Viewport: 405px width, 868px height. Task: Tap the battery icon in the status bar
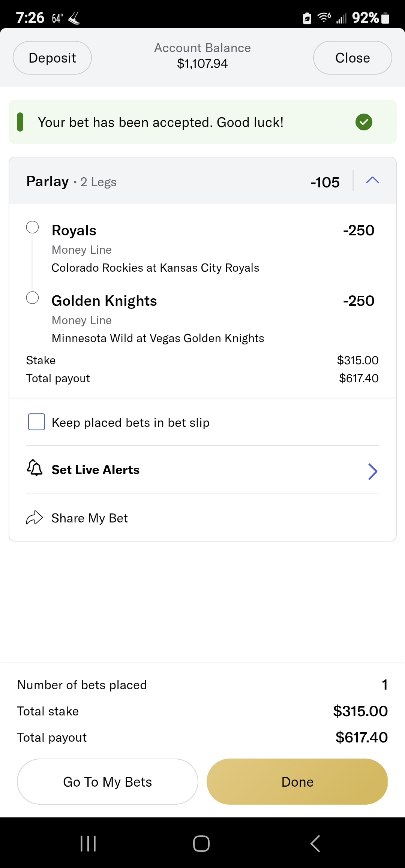click(x=385, y=18)
